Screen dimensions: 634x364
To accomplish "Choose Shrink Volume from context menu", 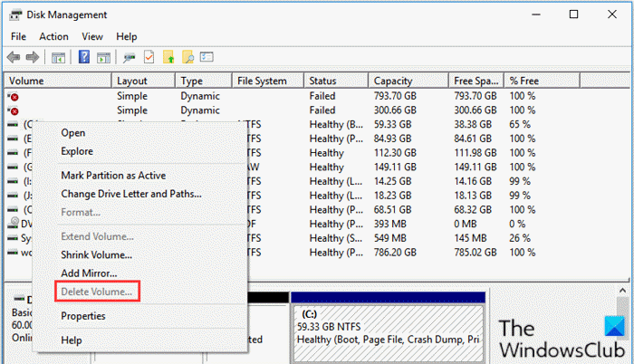I will click(x=96, y=255).
